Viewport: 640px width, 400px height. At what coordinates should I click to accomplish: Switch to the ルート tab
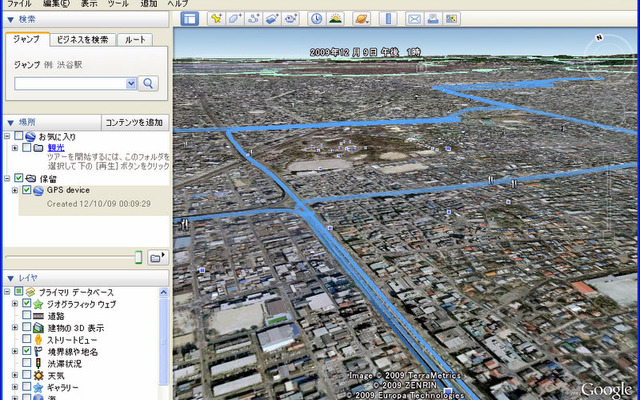[x=135, y=40]
